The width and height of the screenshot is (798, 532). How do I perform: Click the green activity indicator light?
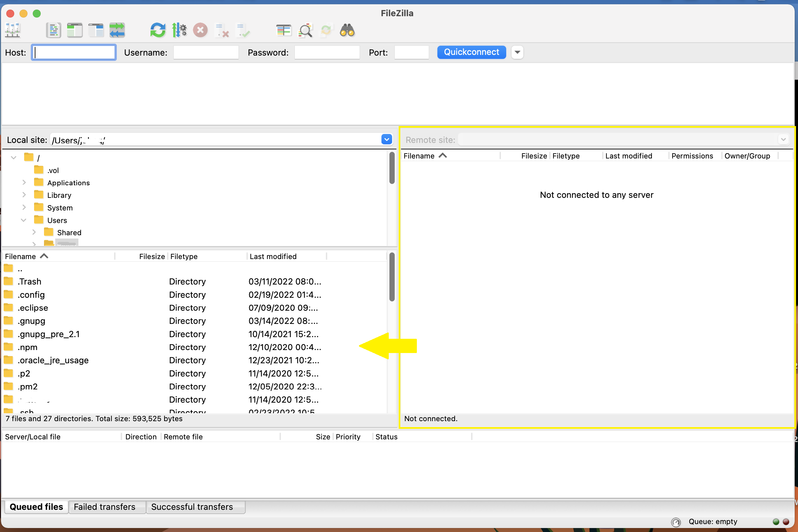click(x=776, y=522)
